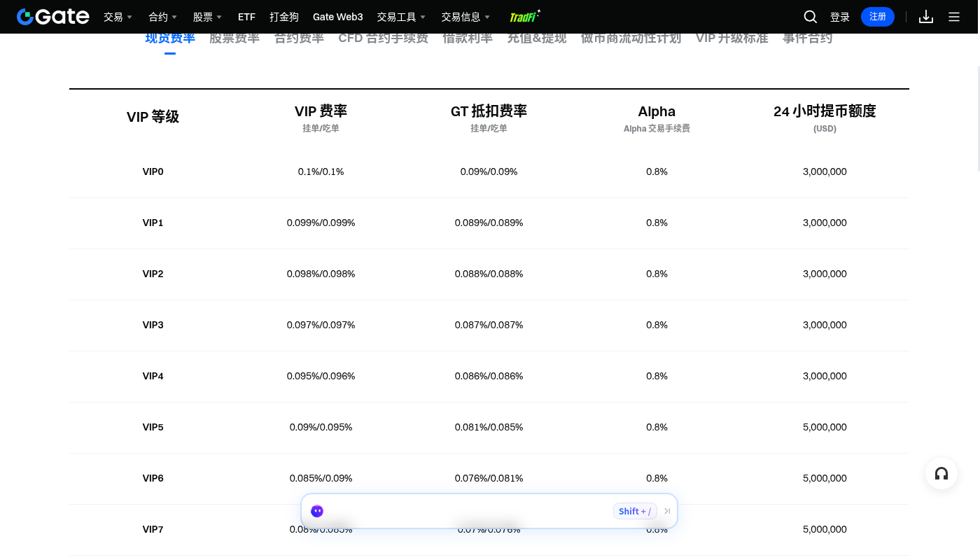The height and width of the screenshot is (560, 980).
Task: Click the Shift + / shortcut badge
Action: [x=635, y=511]
